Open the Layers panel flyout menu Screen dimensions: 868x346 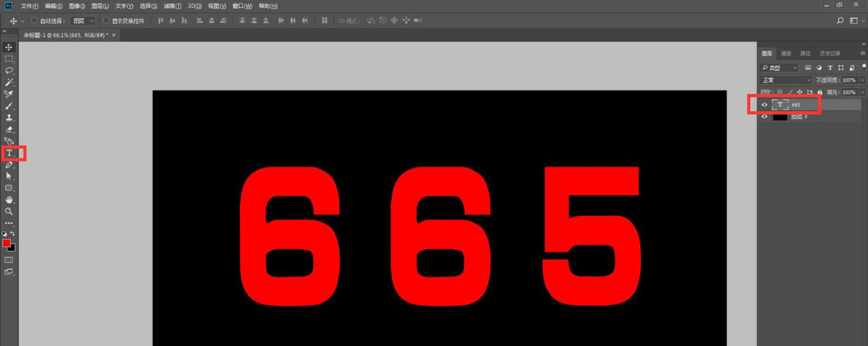click(862, 53)
